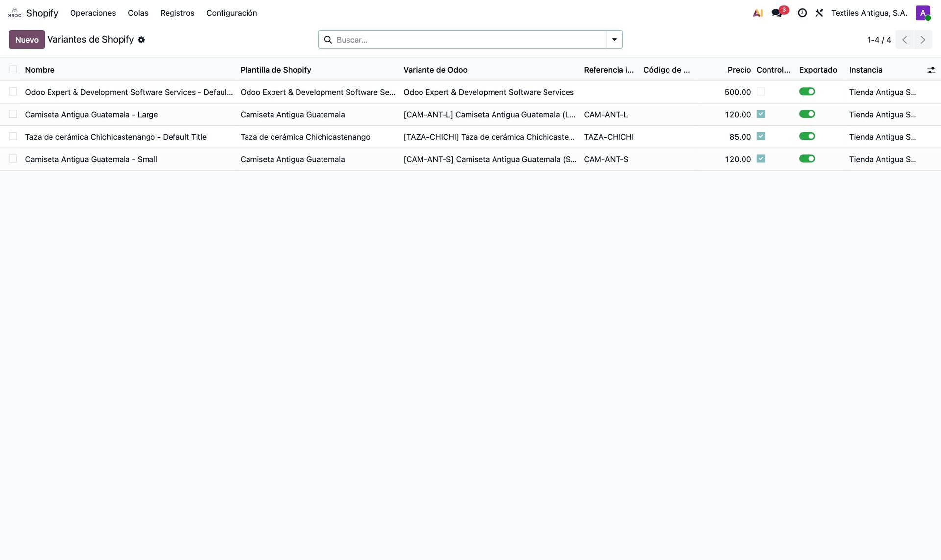Open the Textiles Antigua, S.A. company switcher
941x560 pixels.
869,13
